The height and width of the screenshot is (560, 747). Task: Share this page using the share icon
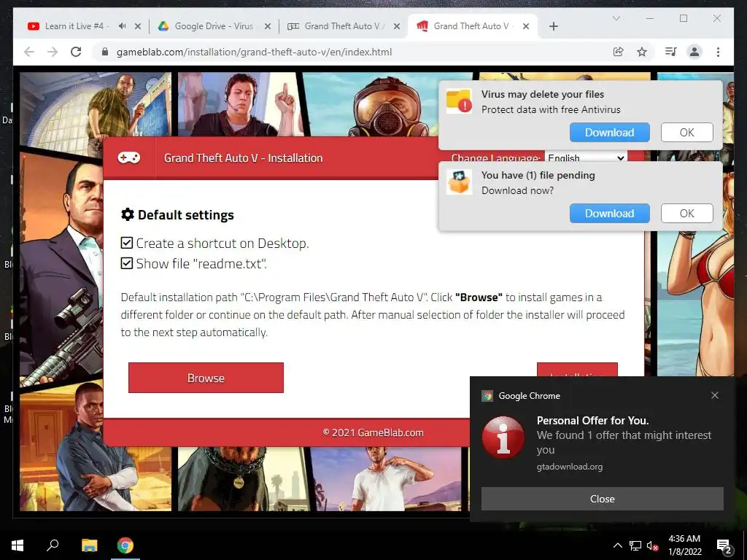pos(619,52)
